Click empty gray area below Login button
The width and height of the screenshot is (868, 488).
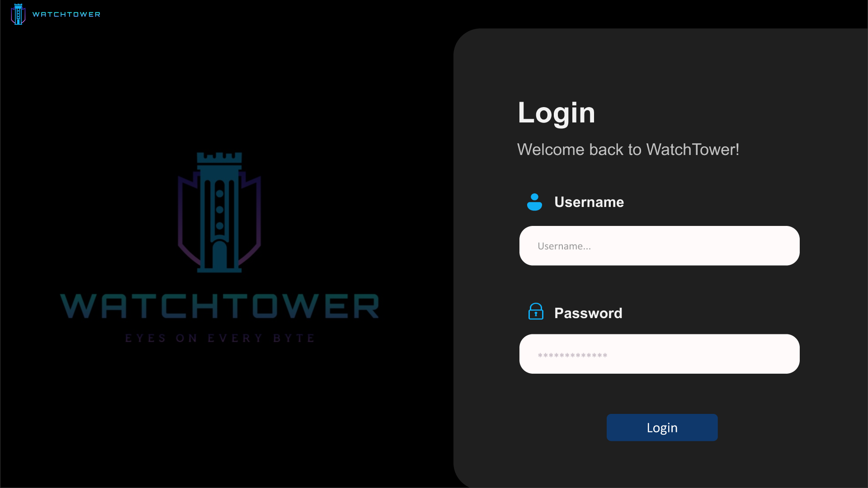pyautogui.click(x=662, y=465)
